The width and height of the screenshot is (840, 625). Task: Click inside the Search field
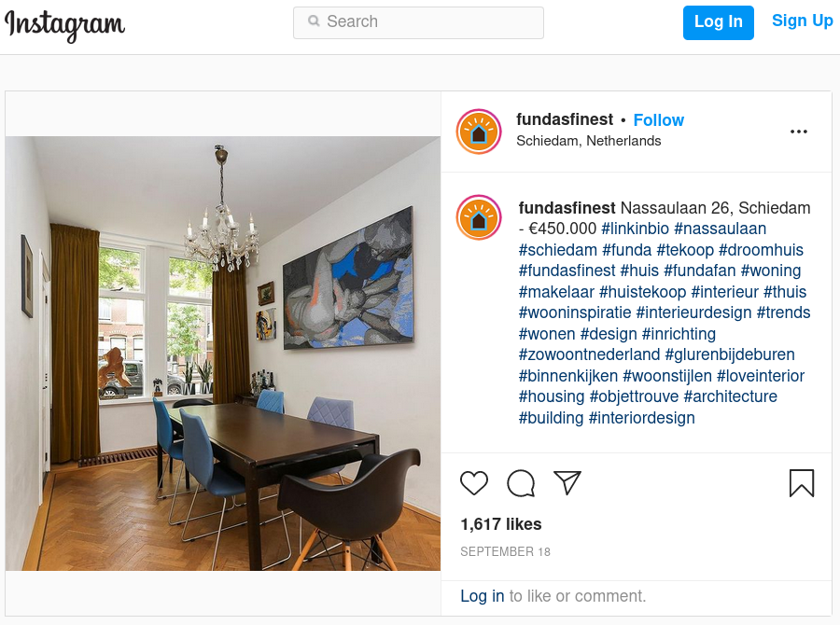point(418,22)
